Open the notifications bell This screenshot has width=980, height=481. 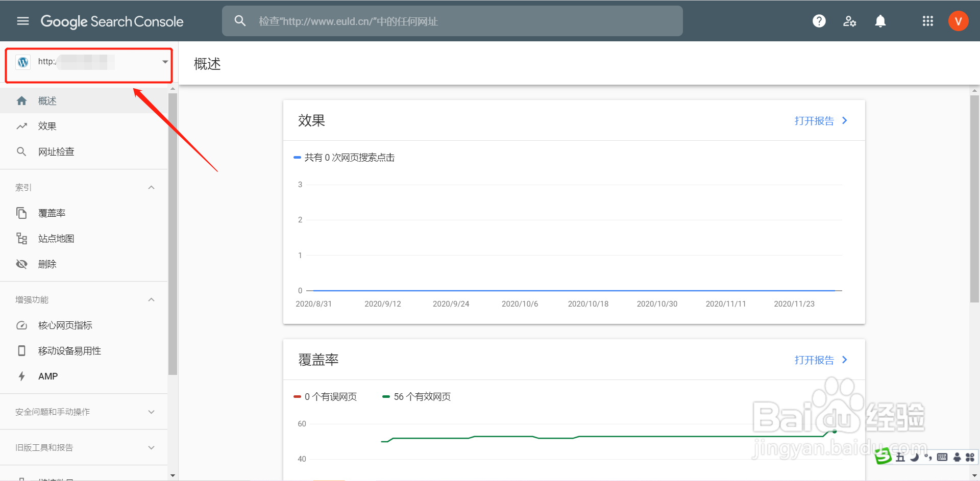(880, 21)
